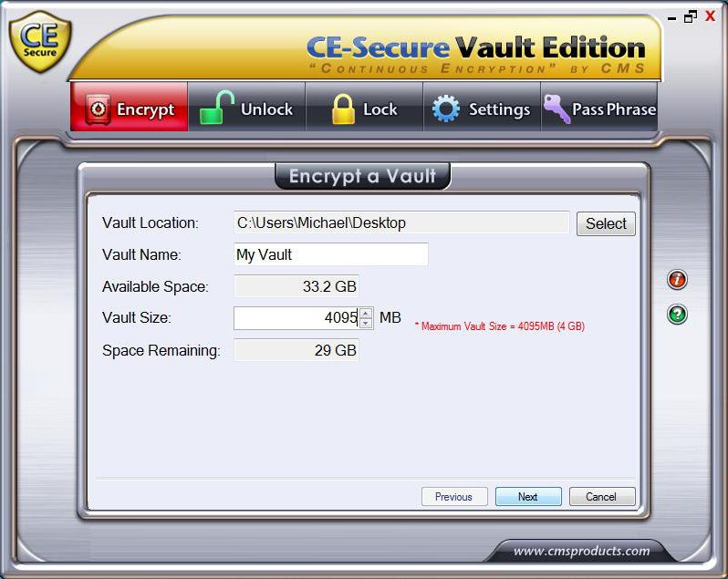Click the blue gear Settings icon

[446, 109]
